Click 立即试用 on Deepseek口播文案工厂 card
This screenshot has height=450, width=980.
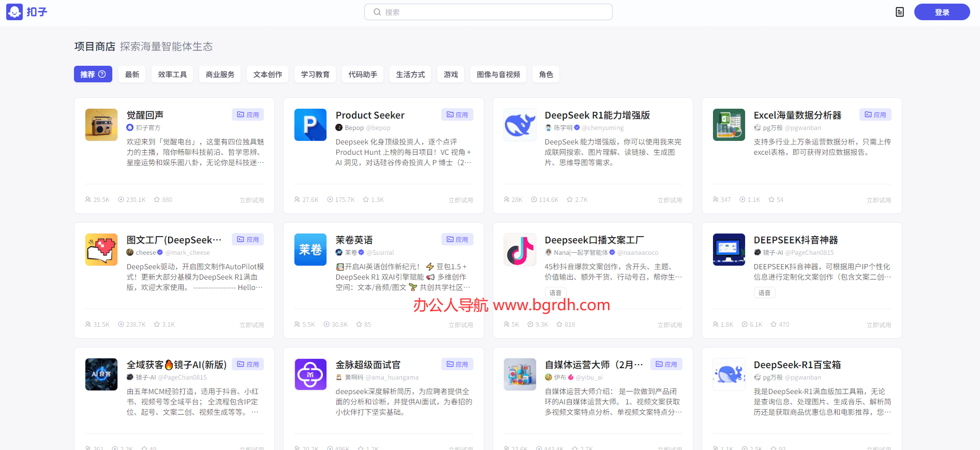coord(670,325)
